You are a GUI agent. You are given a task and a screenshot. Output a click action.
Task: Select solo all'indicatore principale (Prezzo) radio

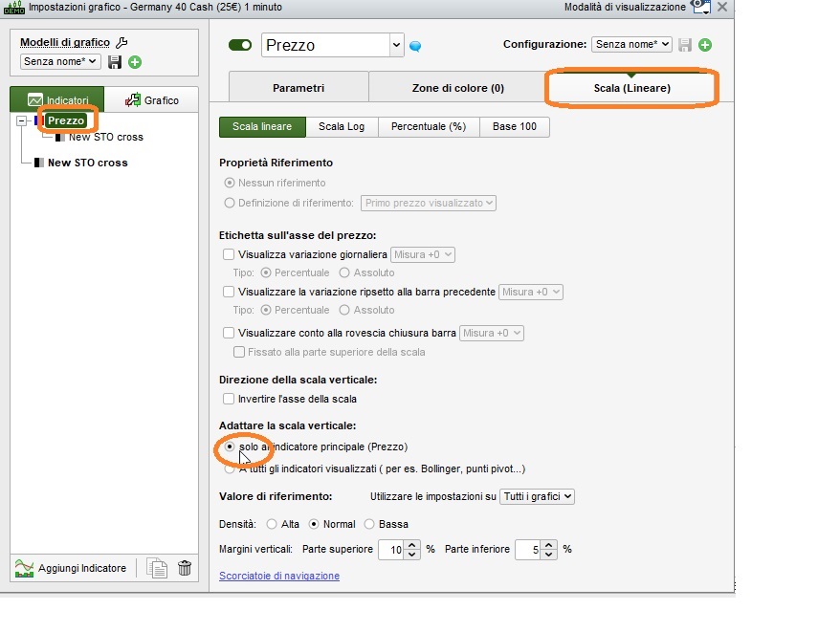pyautogui.click(x=230, y=447)
